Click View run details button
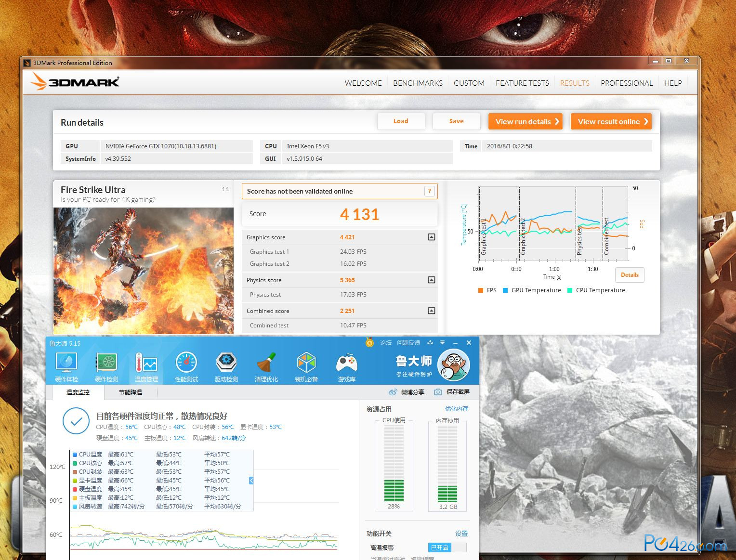The image size is (736, 560). click(x=526, y=121)
